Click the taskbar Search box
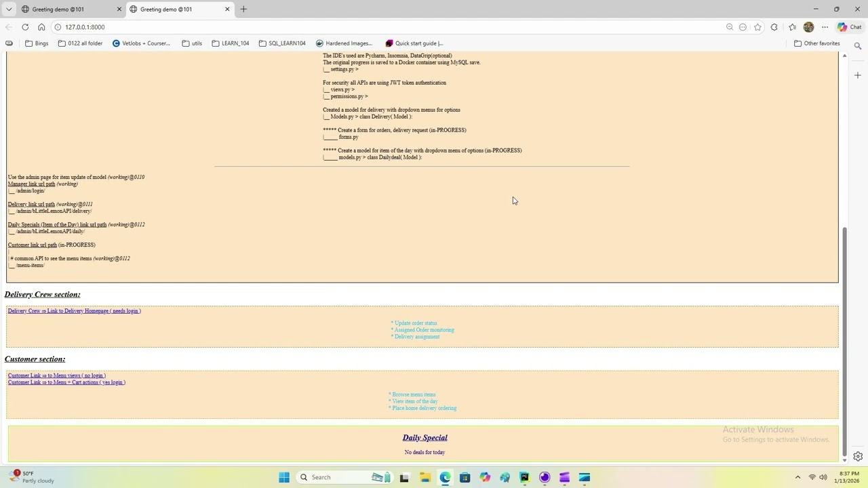 [346, 477]
